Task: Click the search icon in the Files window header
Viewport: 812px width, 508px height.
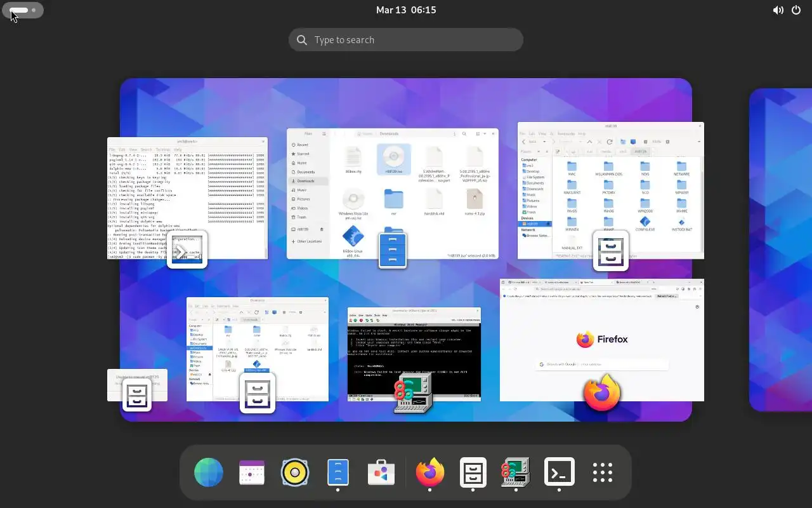Action: pyautogui.click(x=464, y=134)
